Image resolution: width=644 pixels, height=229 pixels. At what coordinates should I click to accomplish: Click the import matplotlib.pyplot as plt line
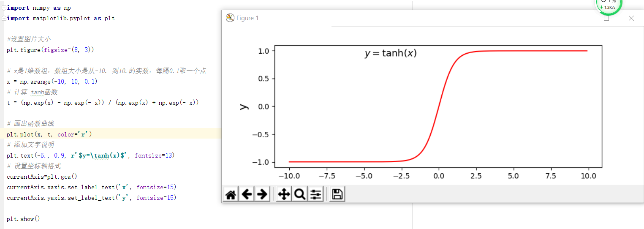61,19
